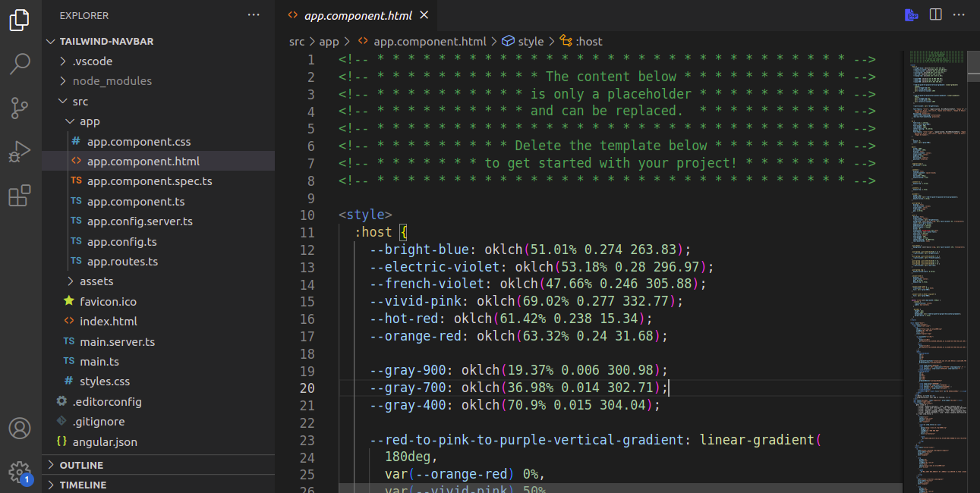Click line number 20 in gutter
Screen dimensions: 980x493
tap(307, 388)
